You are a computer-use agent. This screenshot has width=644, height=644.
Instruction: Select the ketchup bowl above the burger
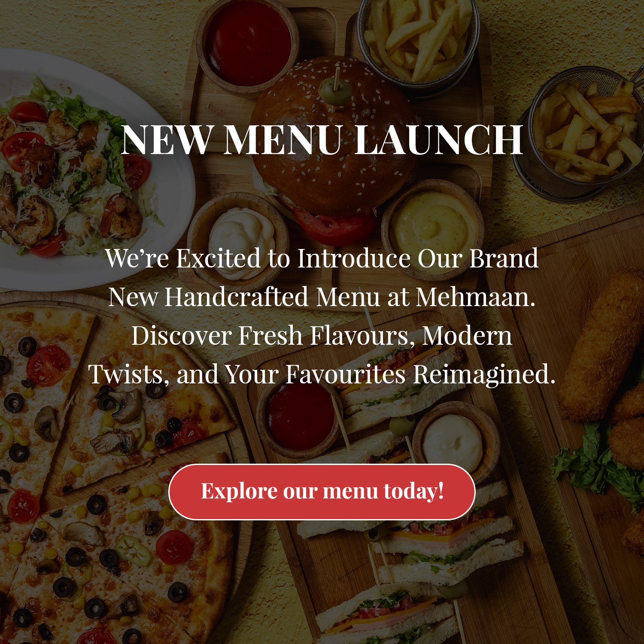pos(248,43)
